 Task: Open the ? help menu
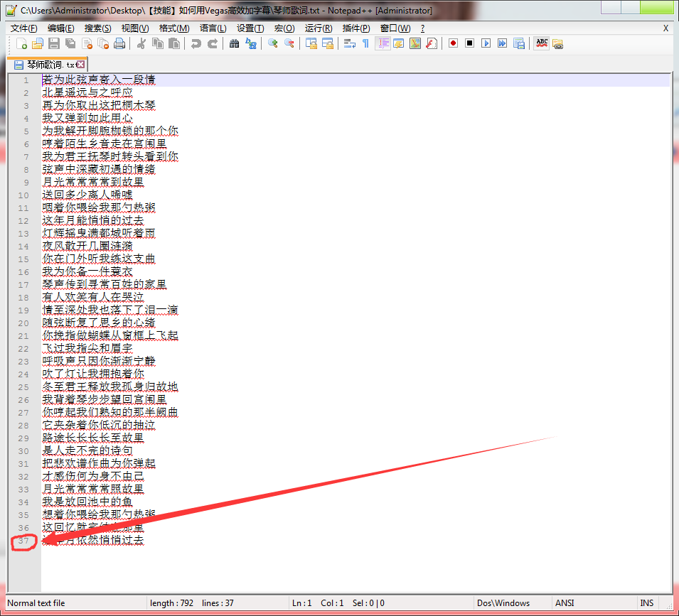[422, 28]
